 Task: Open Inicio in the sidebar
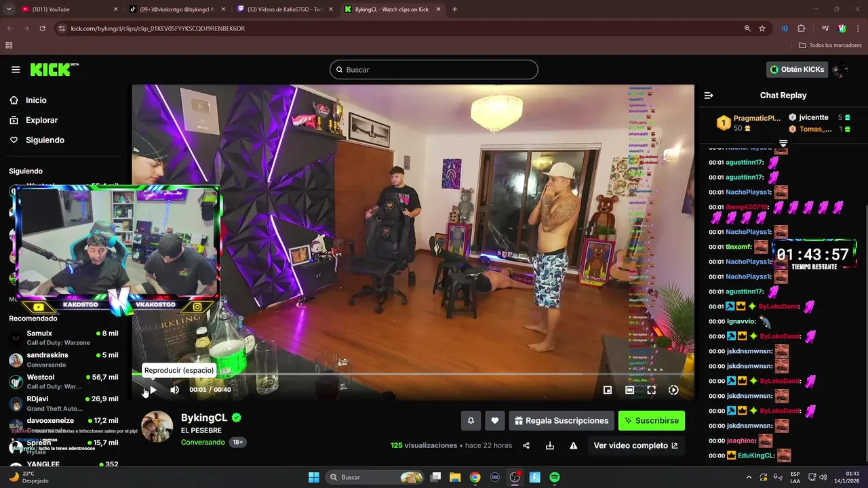36,100
